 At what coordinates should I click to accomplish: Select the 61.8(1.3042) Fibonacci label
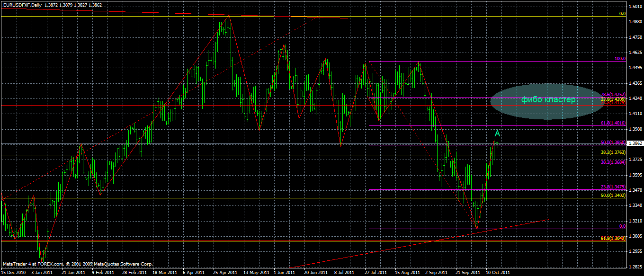point(613,238)
